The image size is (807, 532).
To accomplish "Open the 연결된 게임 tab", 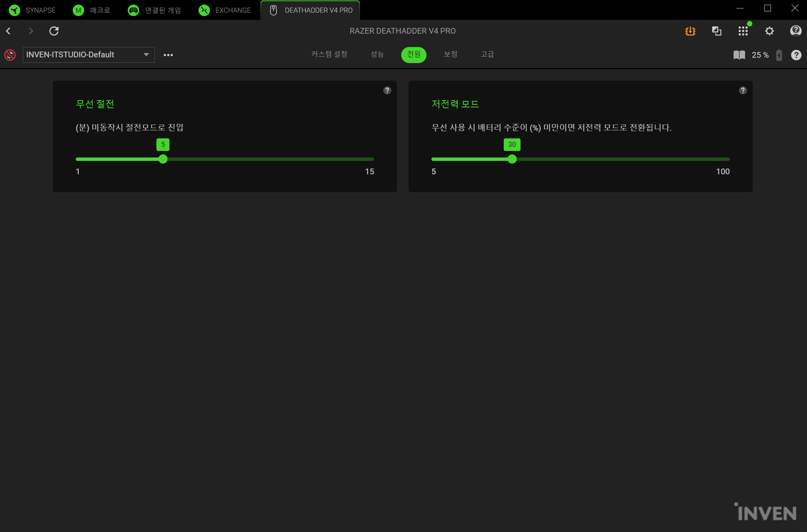I will 155,10.
